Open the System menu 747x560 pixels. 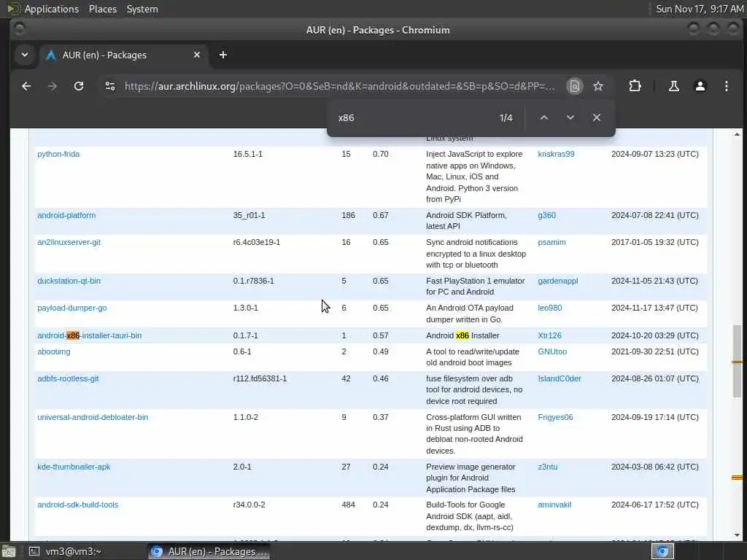[142, 9]
